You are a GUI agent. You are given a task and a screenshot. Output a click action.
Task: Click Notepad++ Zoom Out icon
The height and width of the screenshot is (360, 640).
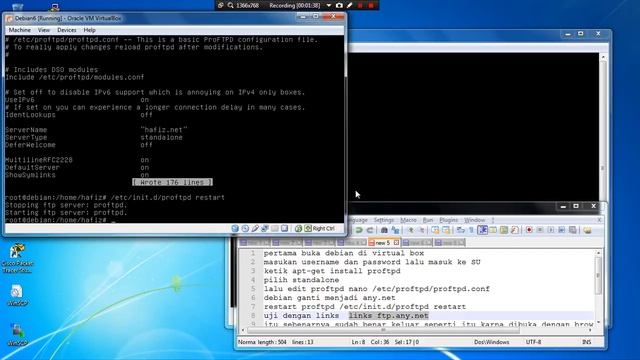[422, 230]
